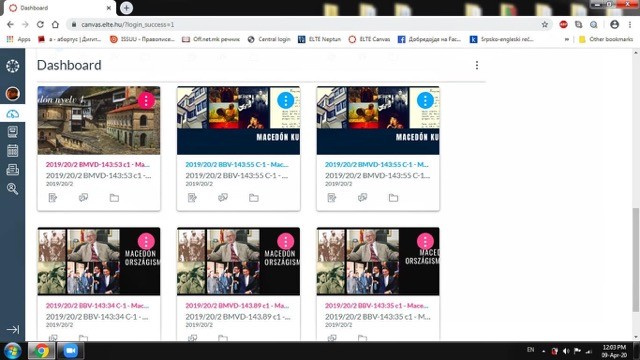Screen dimensions: 640x360
Task: Open Discussions icon on BBV-143:55 card
Action: pos(223,198)
